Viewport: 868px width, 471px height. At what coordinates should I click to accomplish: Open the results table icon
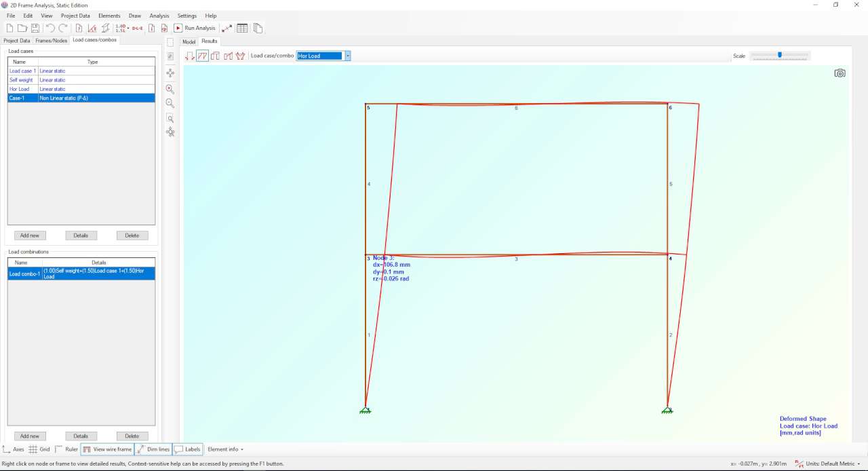click(x=242, y=28)
